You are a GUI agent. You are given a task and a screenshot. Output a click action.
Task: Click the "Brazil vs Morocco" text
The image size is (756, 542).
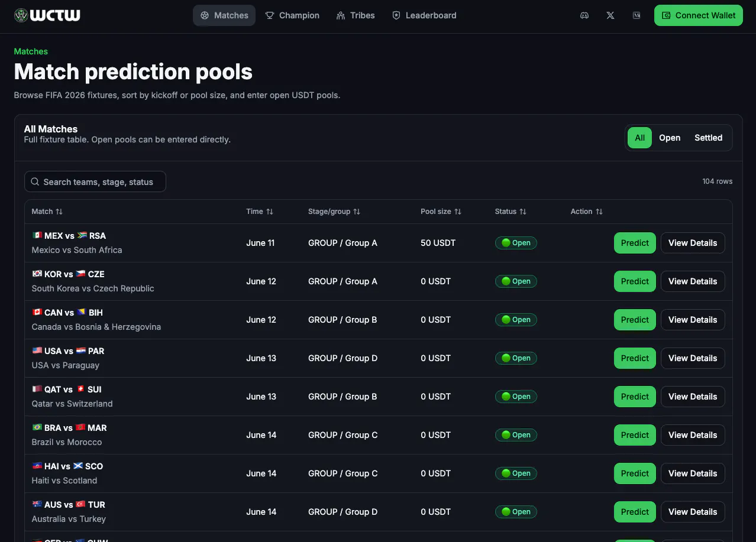click(67, 442)
